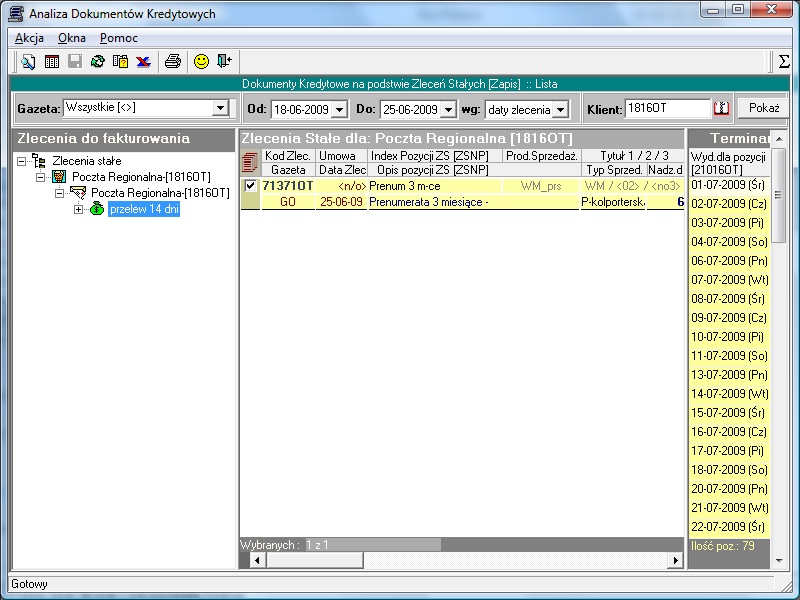The image size is (800, 600).
Task: Click the red stacked documents icon in grid header
Action: 250,162
